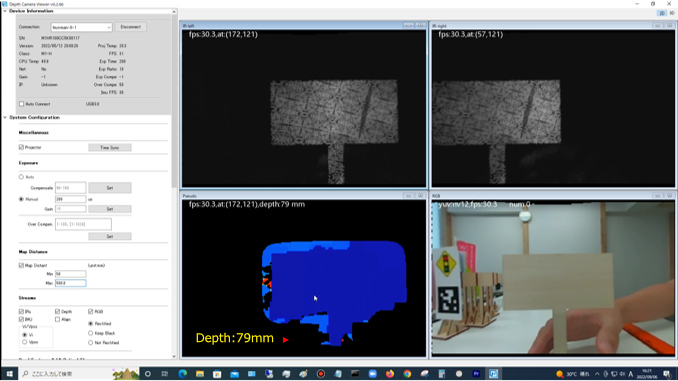Image resolution: width=678 pixels, height=381 pixels.
Task: Click the Disconnect button
Action: pyautogui.click(x=130, y=27)
